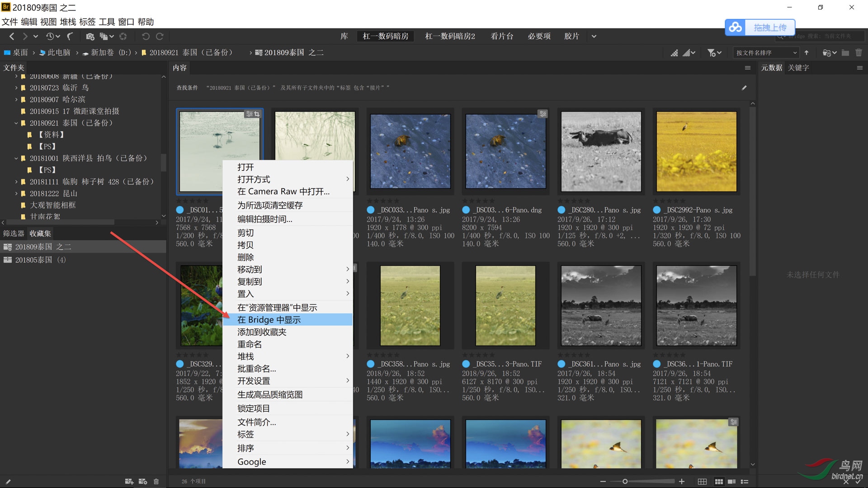This screenshot has width=868, height=488.
Task: Switch to the 关键字 panel tab
Action: pos(798,68)
